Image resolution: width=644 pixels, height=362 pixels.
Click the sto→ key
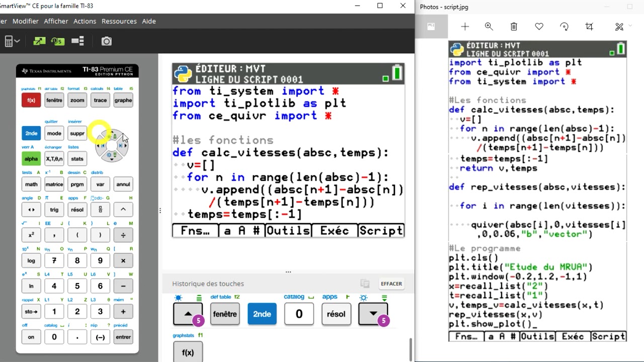tap(31, 311)
